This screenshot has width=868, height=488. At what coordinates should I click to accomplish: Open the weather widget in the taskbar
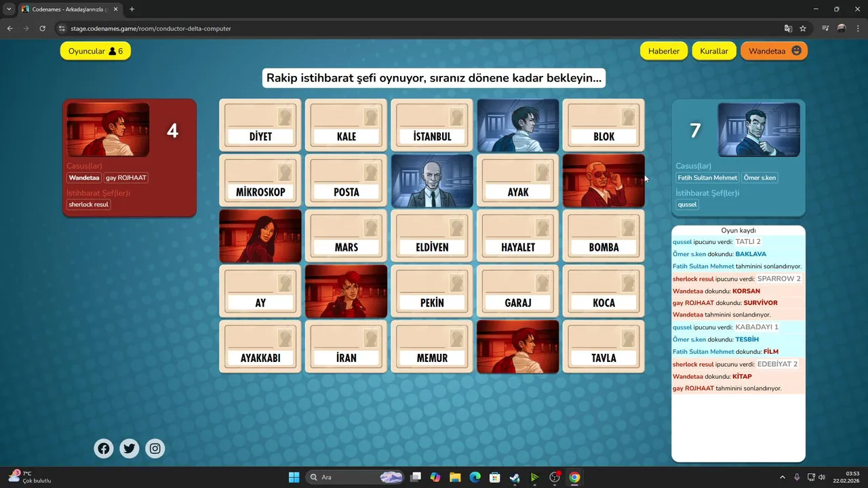coord(30,477)
